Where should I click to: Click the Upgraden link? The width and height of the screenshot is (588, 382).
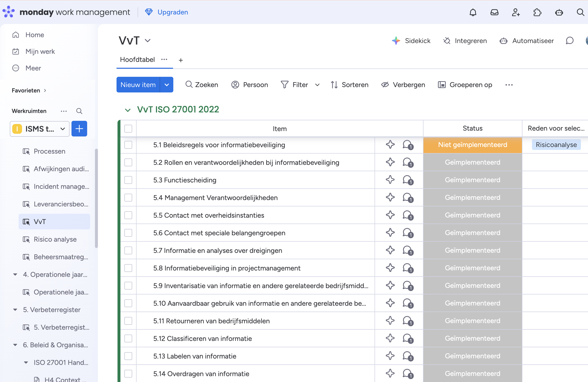coord(172,12)
